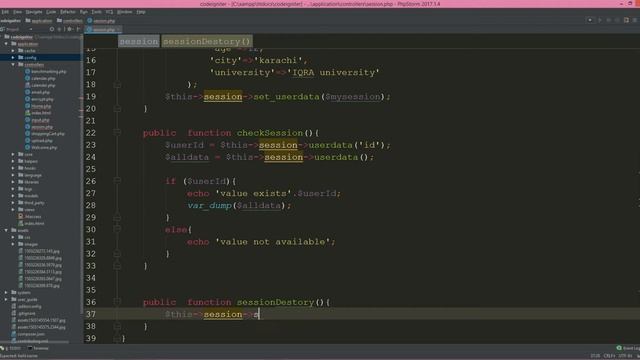Open encrypt.php in project tree
640x360 pixels.
coord(39,99)
